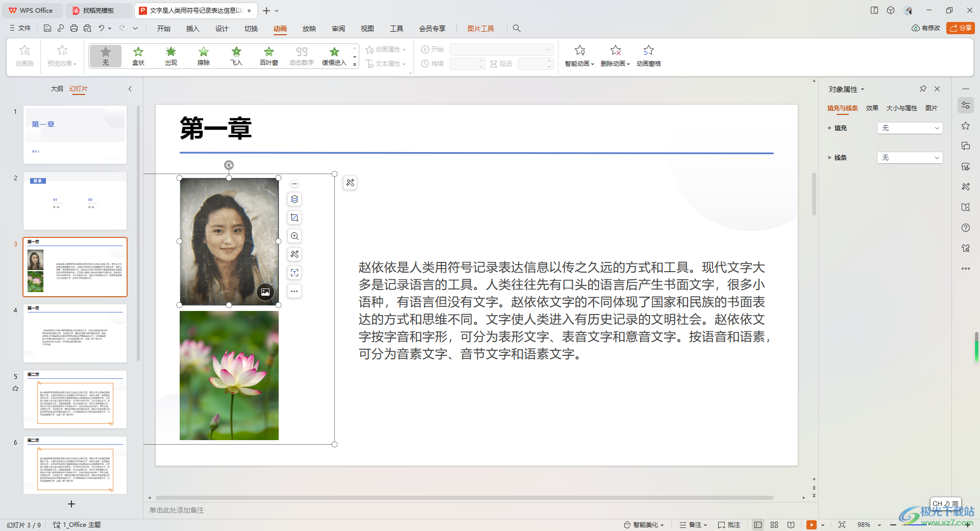Click the rotate handle above the portrait
Viewport: 980px width, 531px height.
tap(229, 165)
